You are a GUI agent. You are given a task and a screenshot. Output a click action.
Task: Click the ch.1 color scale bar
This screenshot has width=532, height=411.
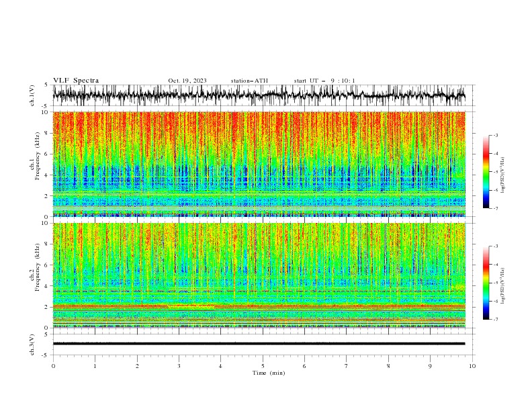(x=486, y=172)
